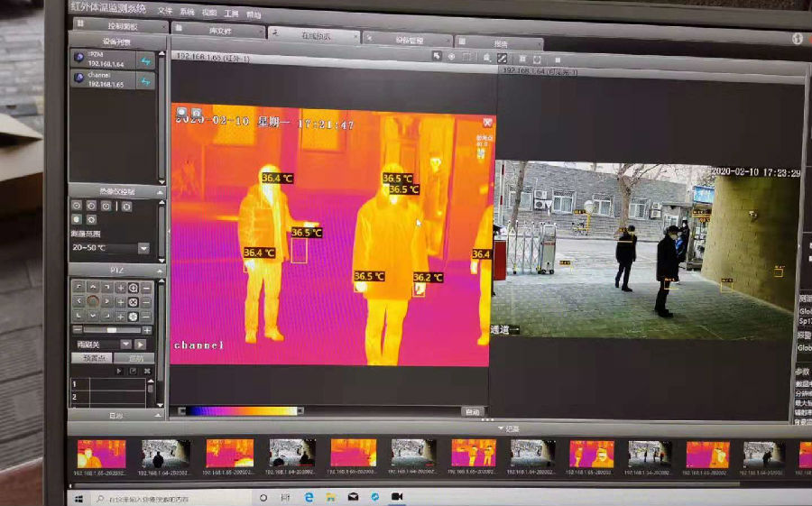This screenshot has height=506, width=812.
Task: Click the PTZ up arrow button
Action: pos(93,287)
